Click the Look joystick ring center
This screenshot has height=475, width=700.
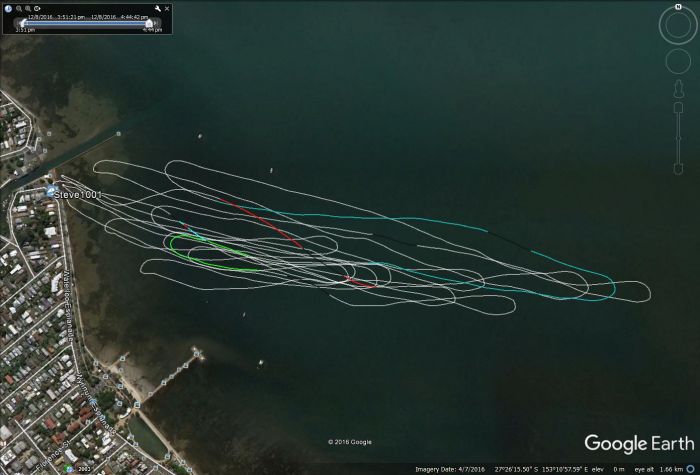click(x=679, y=24)
